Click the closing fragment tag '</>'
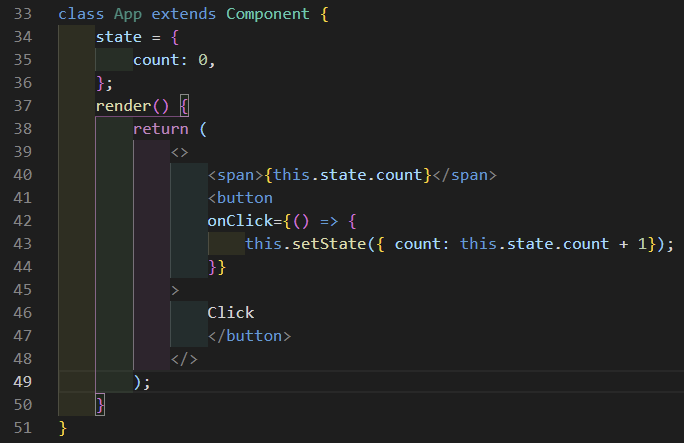The image size is (684, 443). 184,359
